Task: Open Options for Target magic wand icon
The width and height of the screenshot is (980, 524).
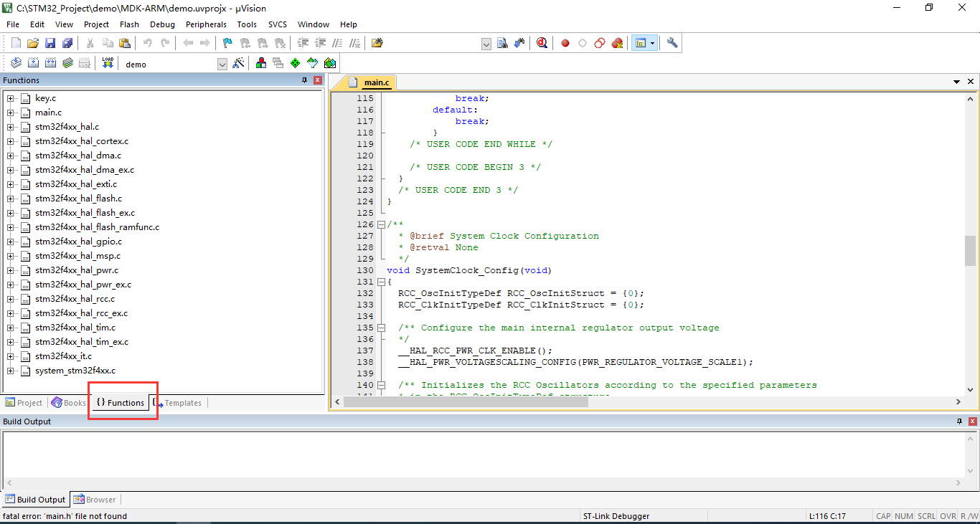Action: [239, 63]
